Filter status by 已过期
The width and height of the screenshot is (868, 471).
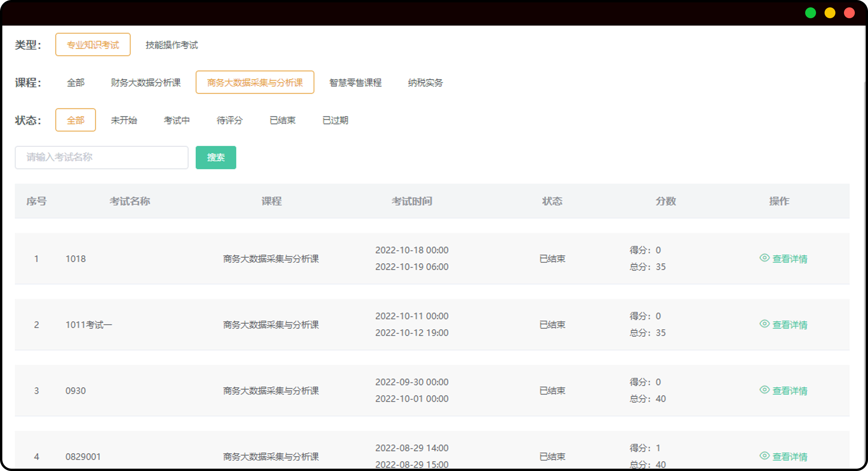335,120
